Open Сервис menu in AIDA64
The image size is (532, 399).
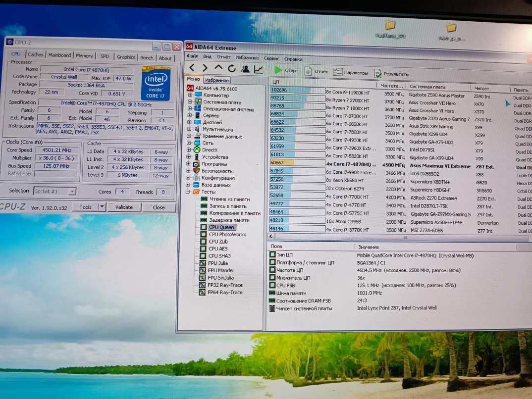pyautogui.click(x=271, y=58)
